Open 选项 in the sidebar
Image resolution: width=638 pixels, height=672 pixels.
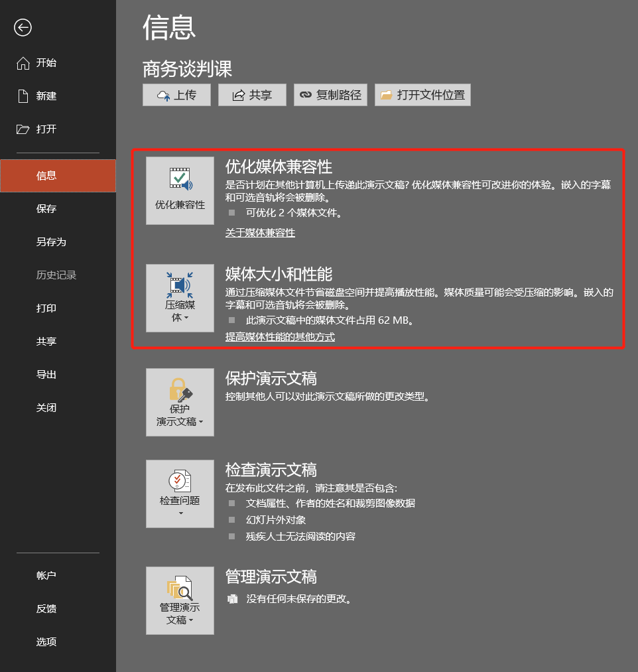(x=58, y=641)
